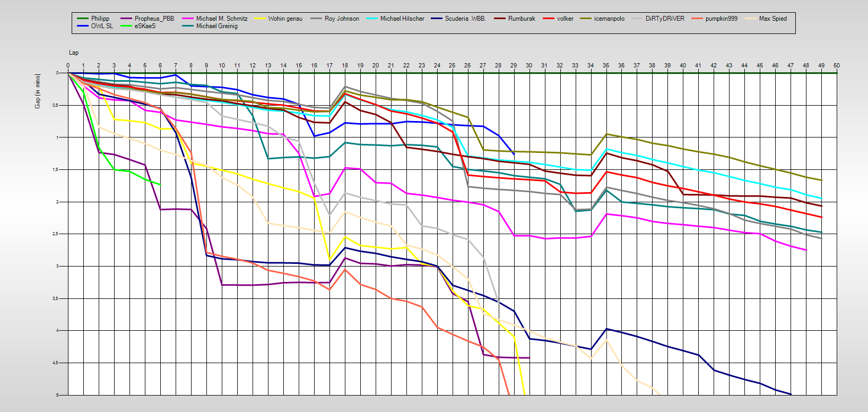Click the Michael Hilscher legend label
868x412 pixels.
pyautogui.click(x=402, y=19)
